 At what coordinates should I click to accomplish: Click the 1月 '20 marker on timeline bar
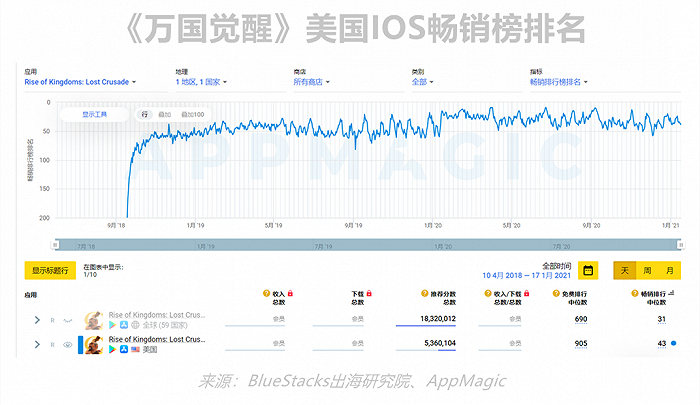[443, 246]
